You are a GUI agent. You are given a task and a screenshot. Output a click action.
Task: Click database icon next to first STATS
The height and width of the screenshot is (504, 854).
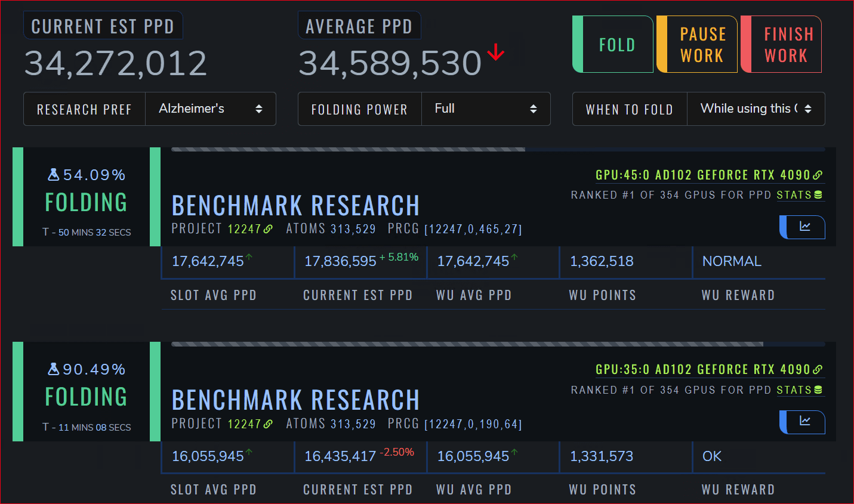[x=818, y=195]
